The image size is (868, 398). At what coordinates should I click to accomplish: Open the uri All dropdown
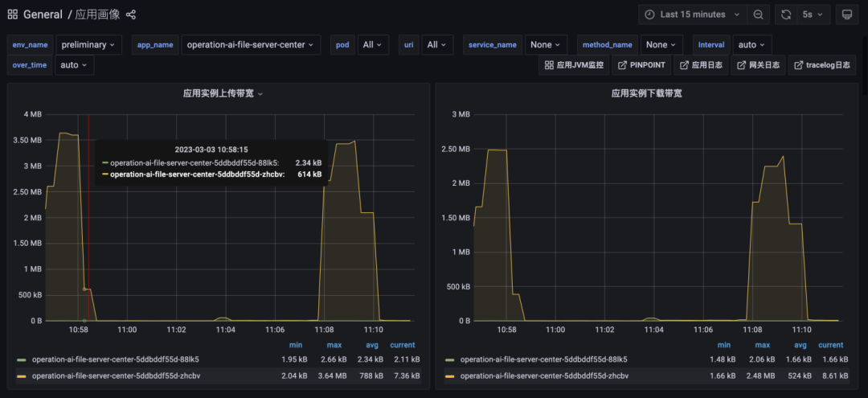(437, 45)
